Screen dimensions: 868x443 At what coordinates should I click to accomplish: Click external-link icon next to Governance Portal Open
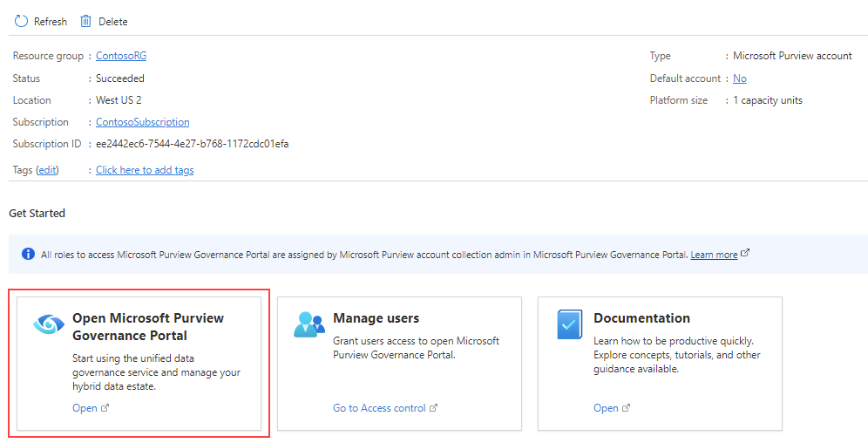[105, 408]
